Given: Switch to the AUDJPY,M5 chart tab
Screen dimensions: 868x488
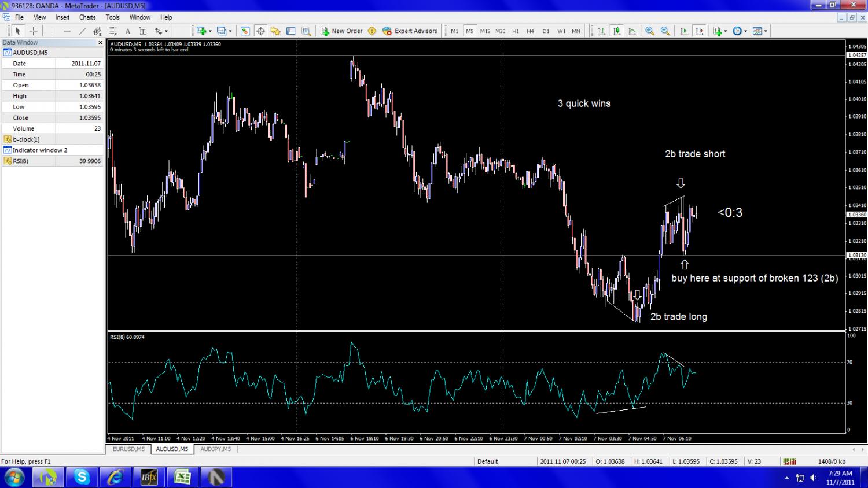Looking at the screenshot, I should click(x=215, y=449).
